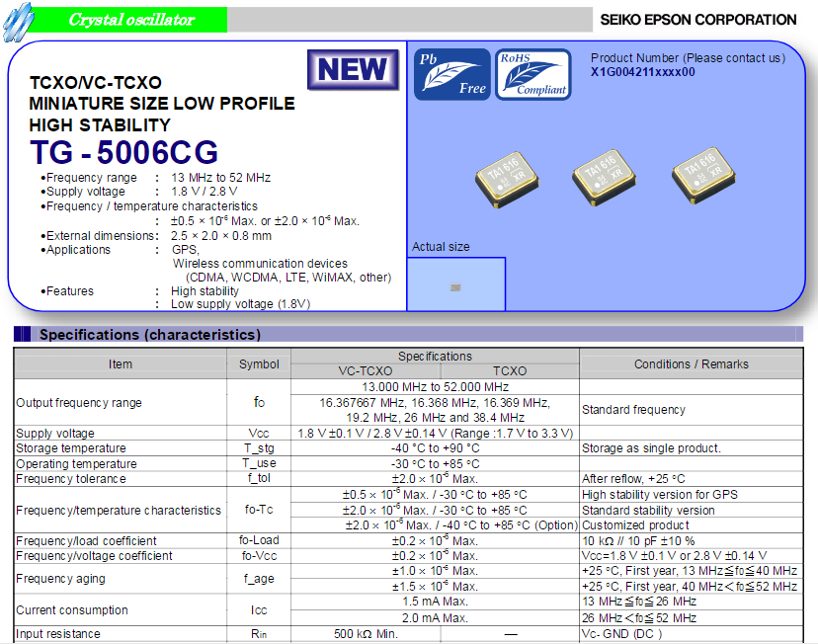
Task: Click the product number X1G004211xxxx00
Action: pos(642,72)
